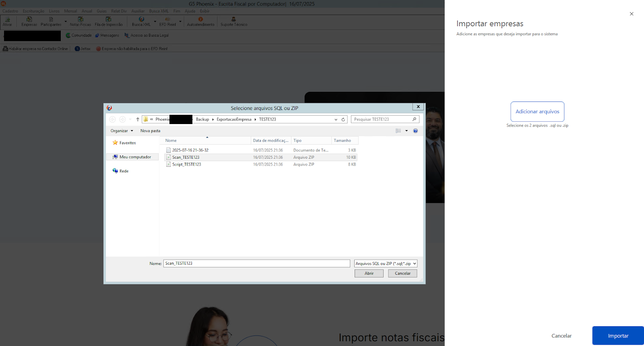This screenshot has height=346, width=644.
Task: Open Acesso ao Busca Legal shortcut
Action: point(147,35)
